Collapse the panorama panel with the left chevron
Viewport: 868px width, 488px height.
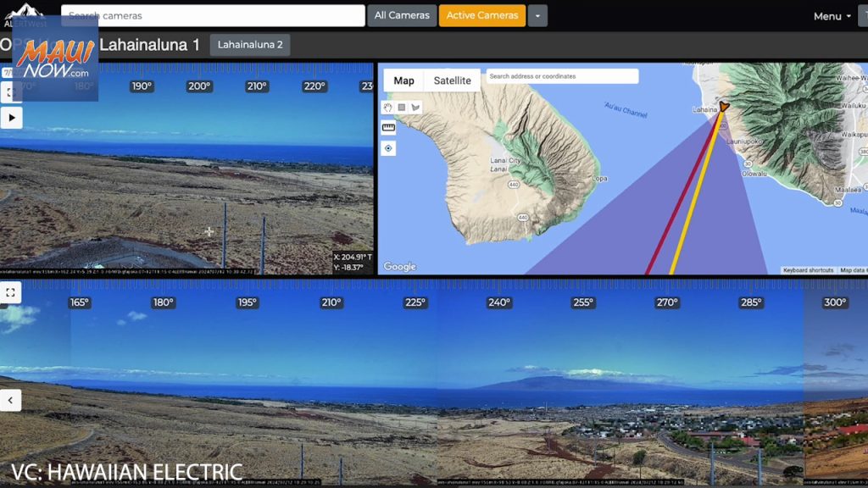pos(11,400)
